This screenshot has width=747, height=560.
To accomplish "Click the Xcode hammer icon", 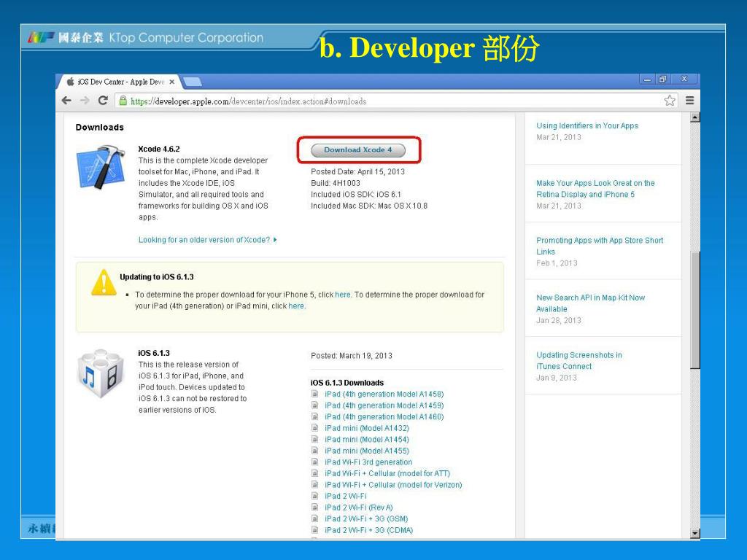I will 101,168.
